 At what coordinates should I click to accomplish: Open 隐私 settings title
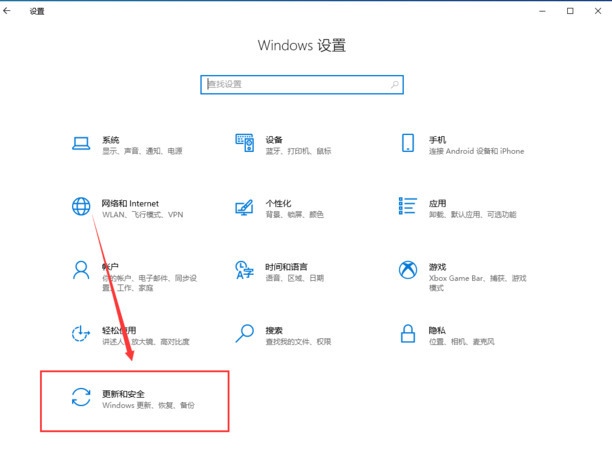437,330
